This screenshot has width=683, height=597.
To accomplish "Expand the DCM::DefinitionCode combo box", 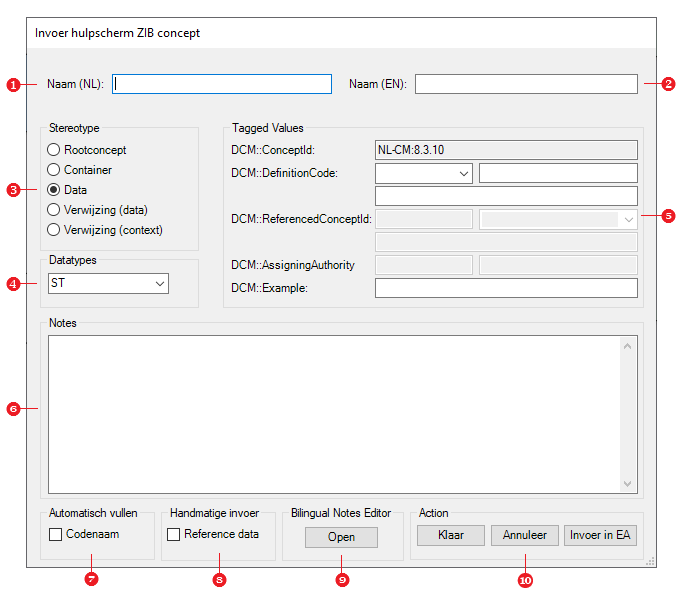I will (x=423, y=173).
